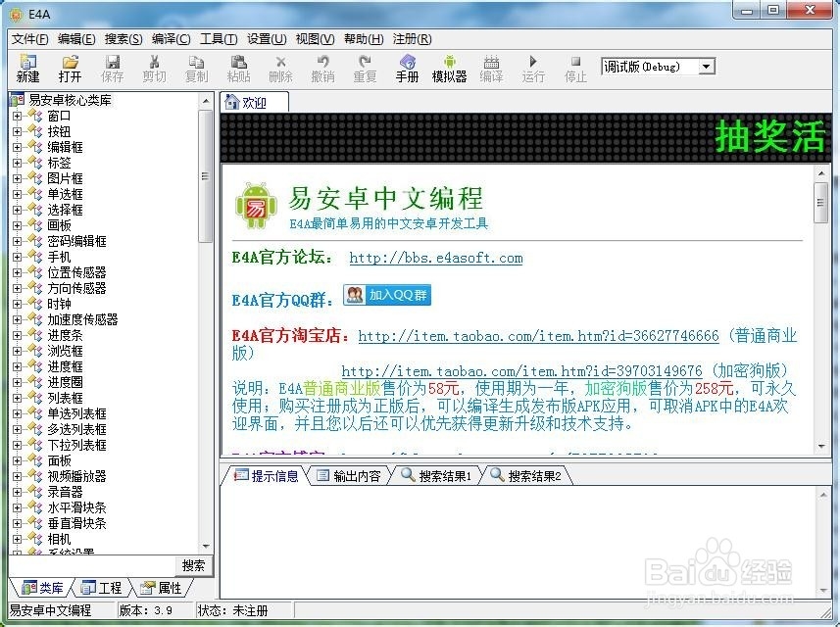Viewport: 840px width, 627px height.
Task: Expand the 单选框 tree node
Action: tap(17, 194)
